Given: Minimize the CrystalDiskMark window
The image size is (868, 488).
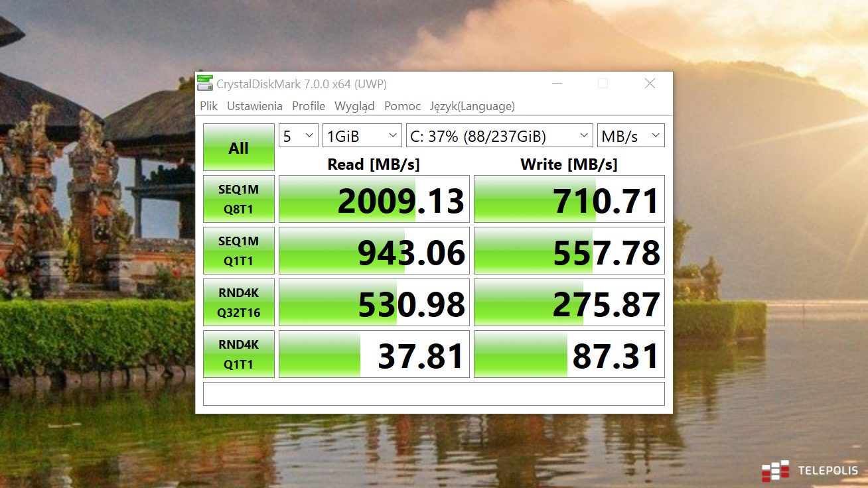Looking at the screenshot, I should tap(556, 84).
